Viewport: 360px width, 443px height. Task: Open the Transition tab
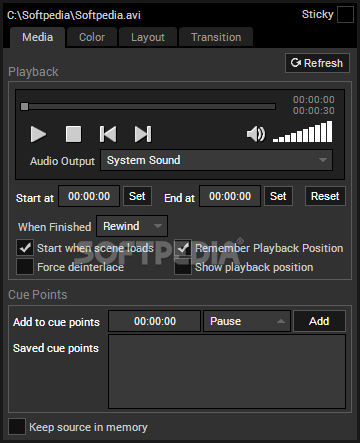point(216,37)
